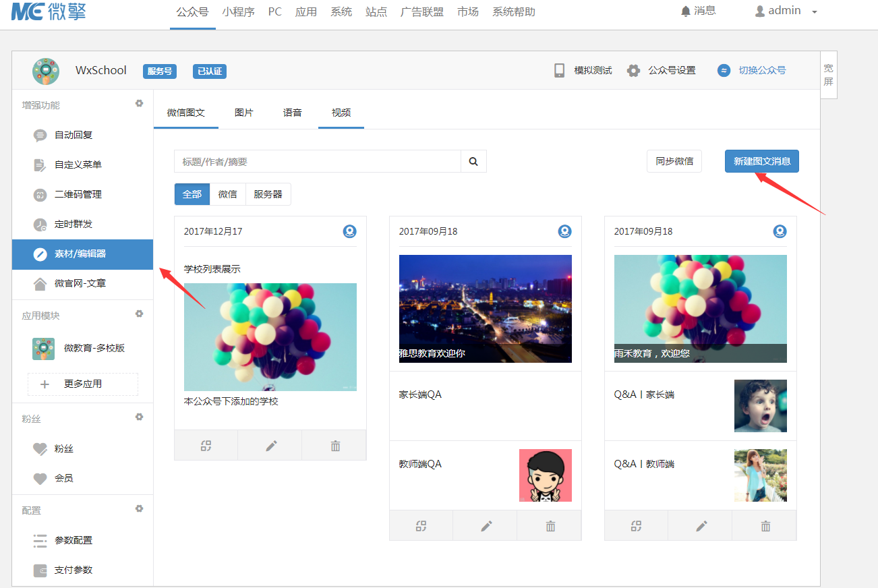
Task: Click the Q&A丨家长端 child photo thumbnail
Action: tap(761, 406)
